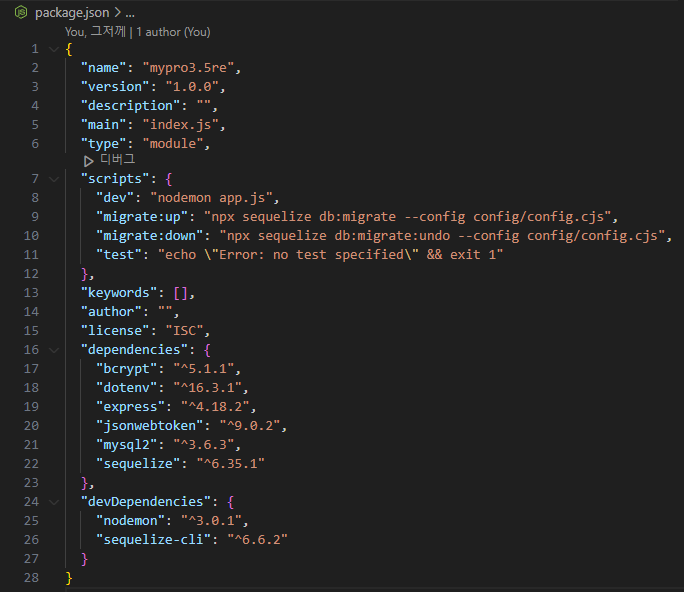
Task: Click the "description" key
Action: tap(130, 106)
